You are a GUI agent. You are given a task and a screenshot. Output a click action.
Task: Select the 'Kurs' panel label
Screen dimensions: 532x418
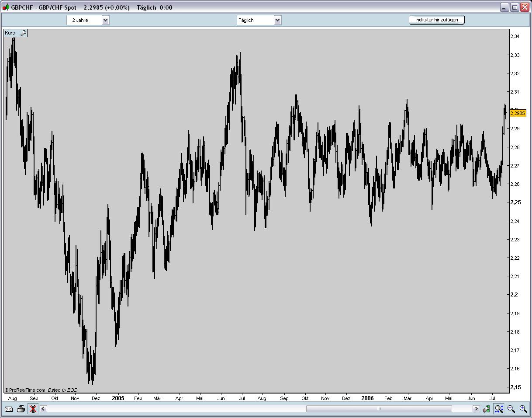(10, 33)
